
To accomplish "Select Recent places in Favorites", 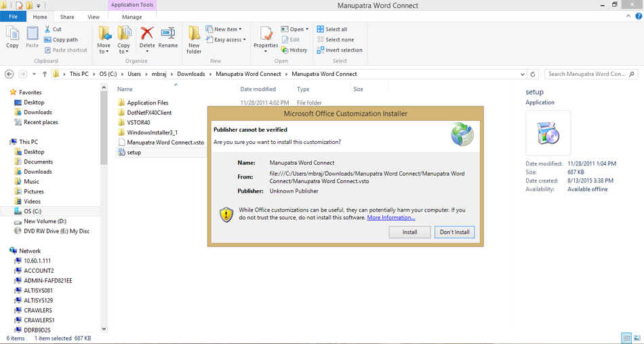I will [x=41, y=122].
